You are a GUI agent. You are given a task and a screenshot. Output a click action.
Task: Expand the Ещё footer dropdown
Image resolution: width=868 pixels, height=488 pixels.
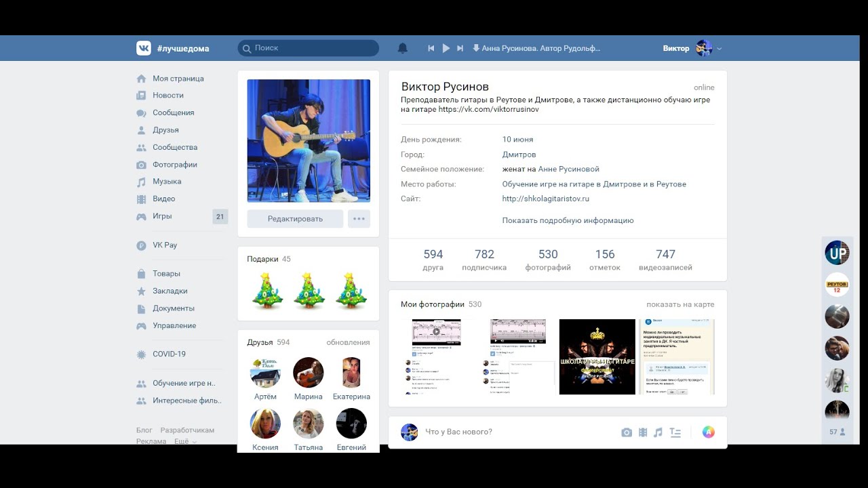coord(185,441)
